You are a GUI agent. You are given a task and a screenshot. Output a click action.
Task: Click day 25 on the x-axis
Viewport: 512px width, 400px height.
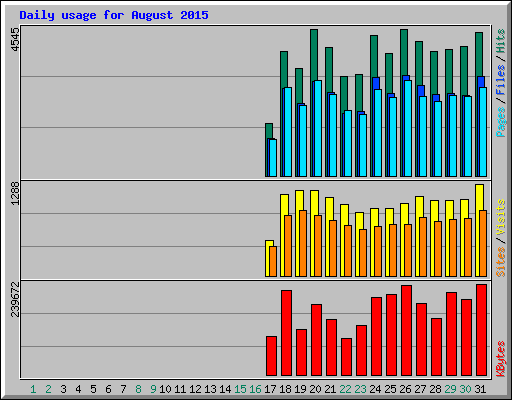point(390,389)
